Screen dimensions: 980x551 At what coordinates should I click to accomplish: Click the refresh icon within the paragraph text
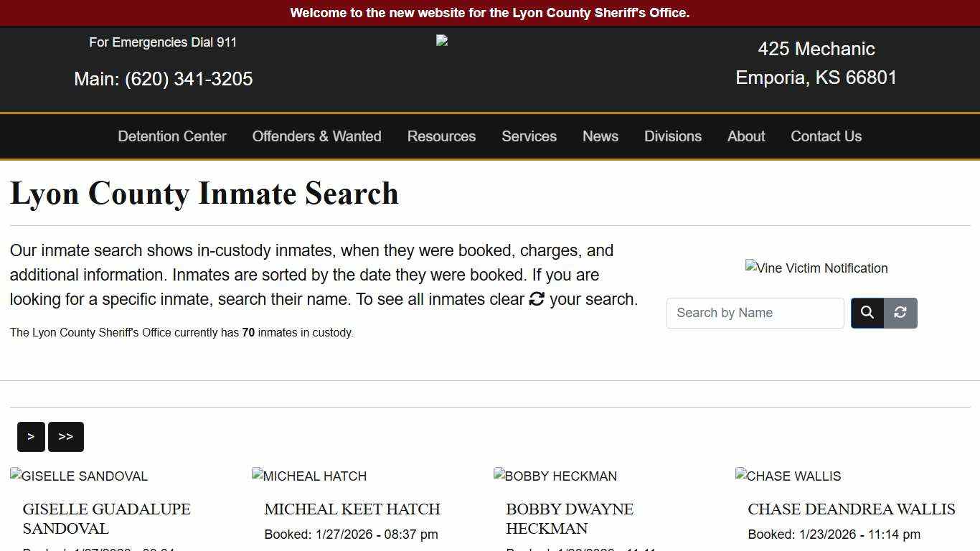(x=537, y=299)
